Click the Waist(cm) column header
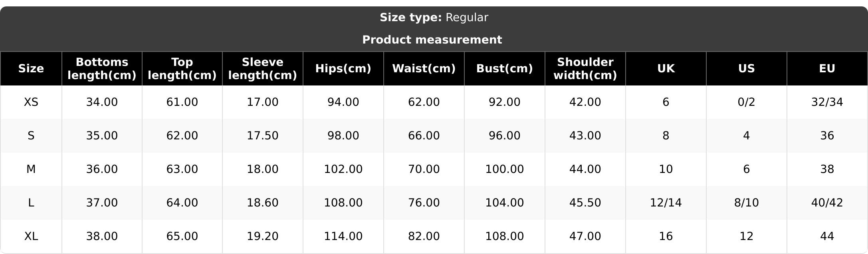This screenshot has height=254, width=868. point(424,69)
